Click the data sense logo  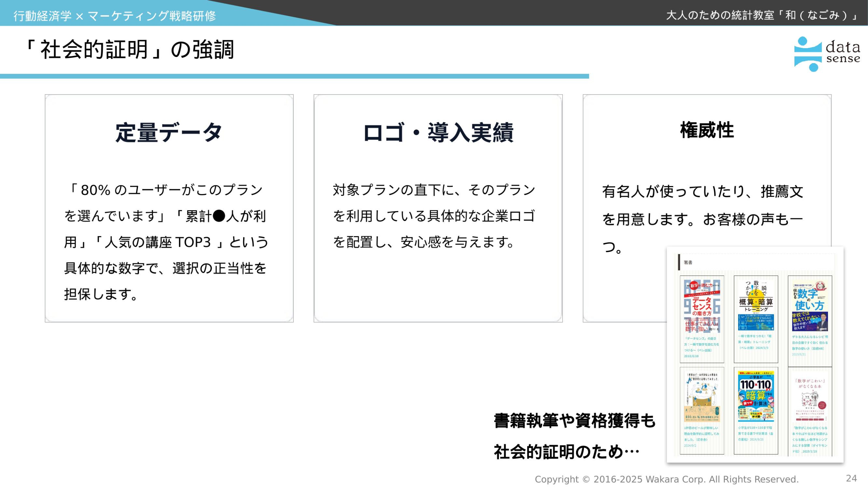(827, 54)
